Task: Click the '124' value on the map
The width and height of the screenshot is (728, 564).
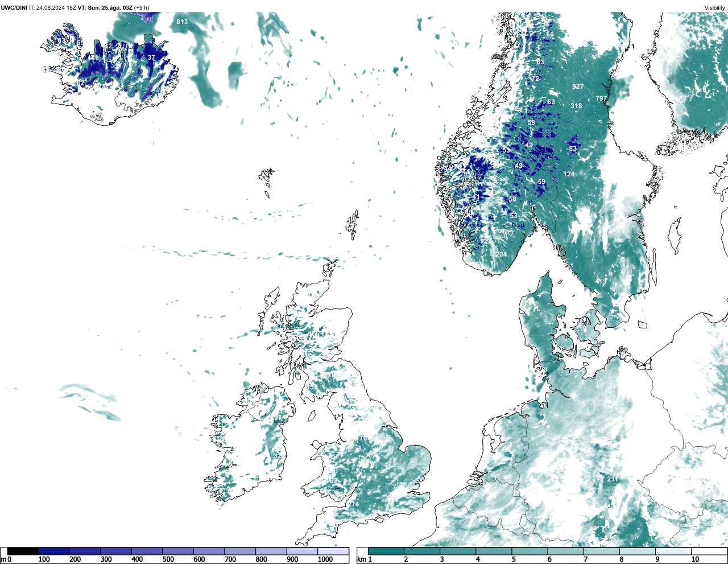Action: [569, 174]
